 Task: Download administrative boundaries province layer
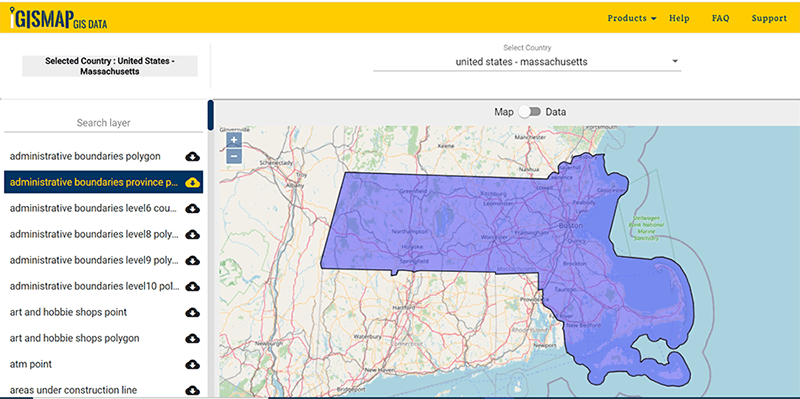[x=192, y=182]
